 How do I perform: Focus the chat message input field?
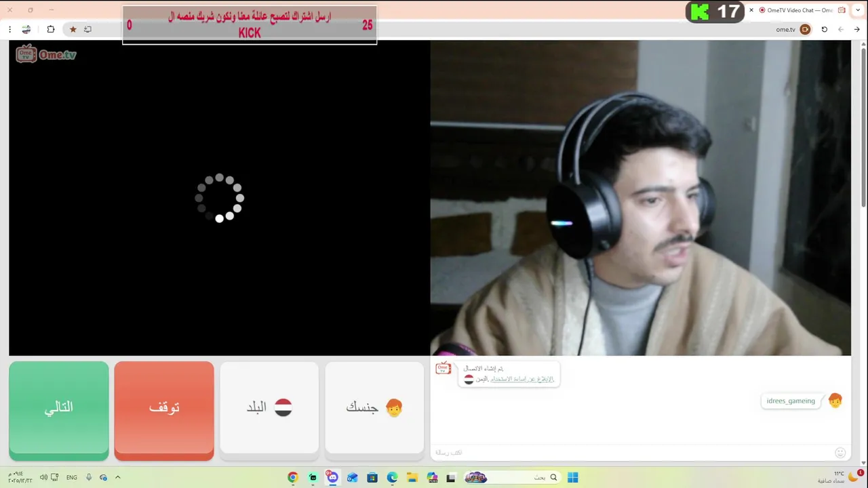click(x=631, y=452)
